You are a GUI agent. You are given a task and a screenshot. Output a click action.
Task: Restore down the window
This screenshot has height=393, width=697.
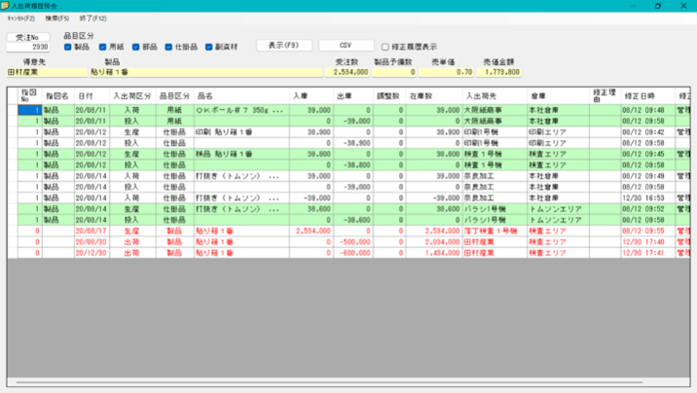(658, 6)
